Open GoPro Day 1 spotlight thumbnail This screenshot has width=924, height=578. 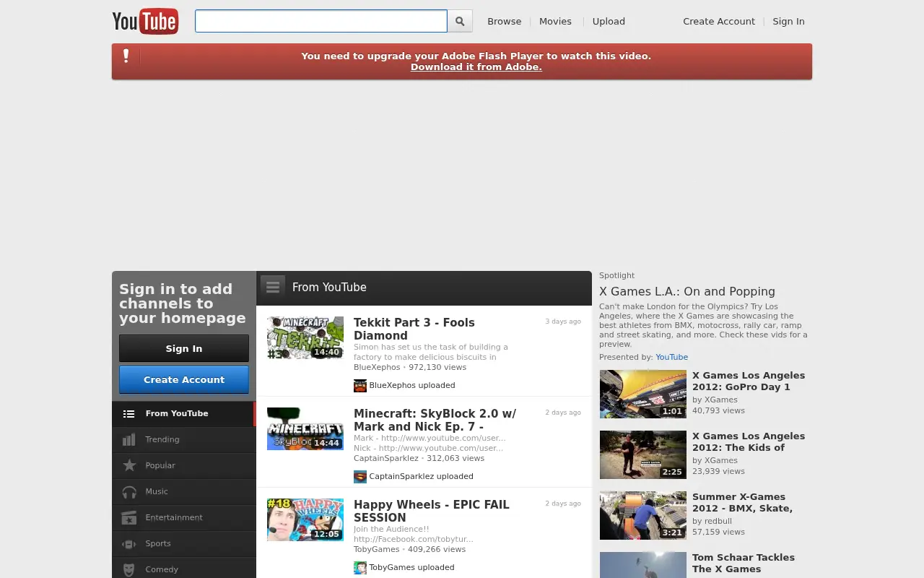[643, 394]
